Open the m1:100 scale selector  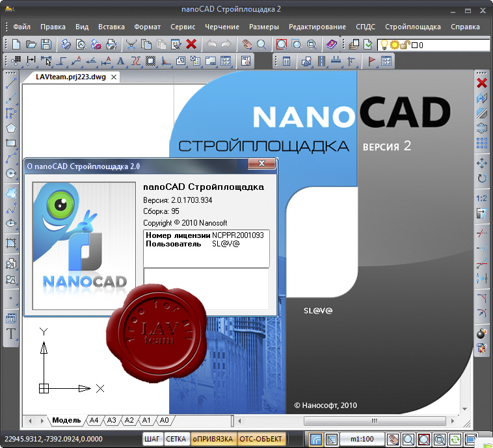pyautogui.click(x=362, y=439)
